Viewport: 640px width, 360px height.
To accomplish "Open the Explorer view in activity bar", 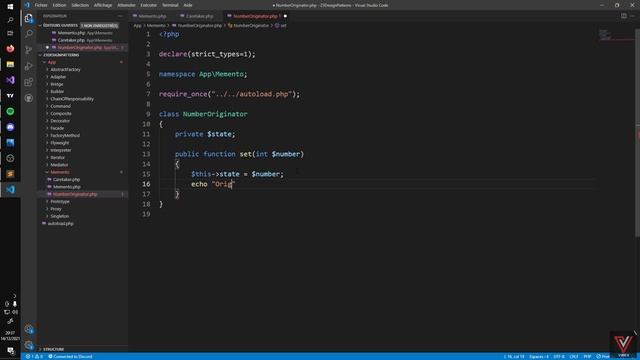I will tap(29, 18).
